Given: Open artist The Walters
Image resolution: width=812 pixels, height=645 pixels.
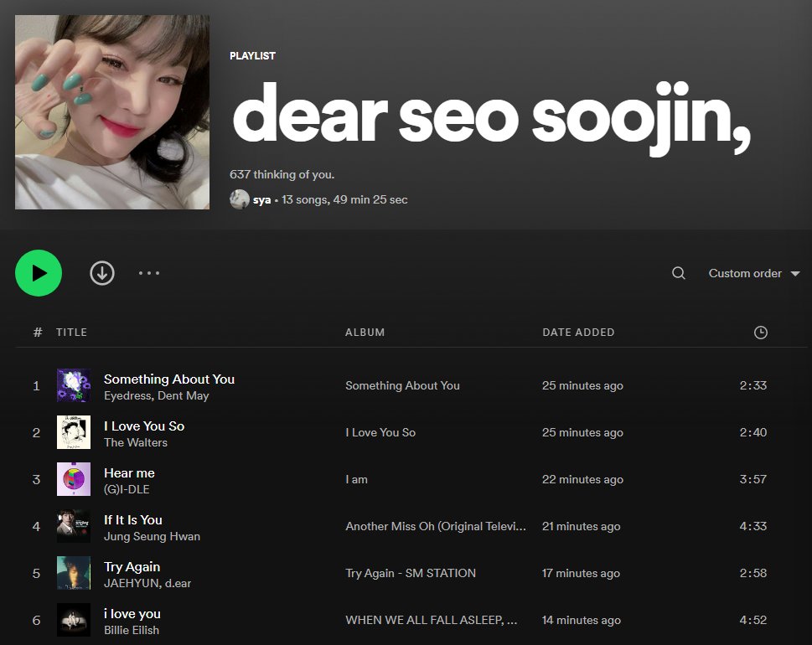Looking at the screenshot, I should coord(136,442).
